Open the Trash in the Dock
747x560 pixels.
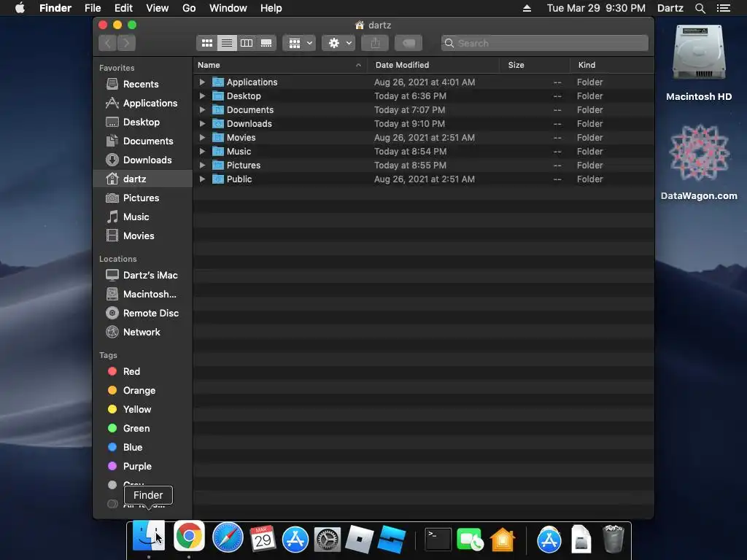click(613, 539)
